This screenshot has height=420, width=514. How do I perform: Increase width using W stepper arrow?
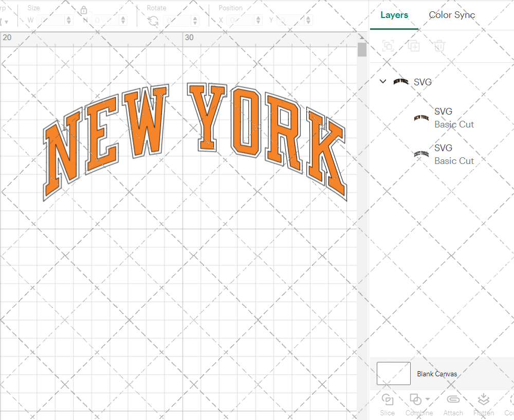pos(69,17)
